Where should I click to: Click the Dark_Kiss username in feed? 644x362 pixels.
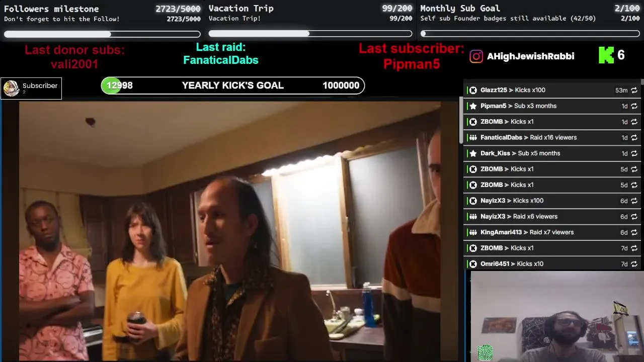point(495,153)
